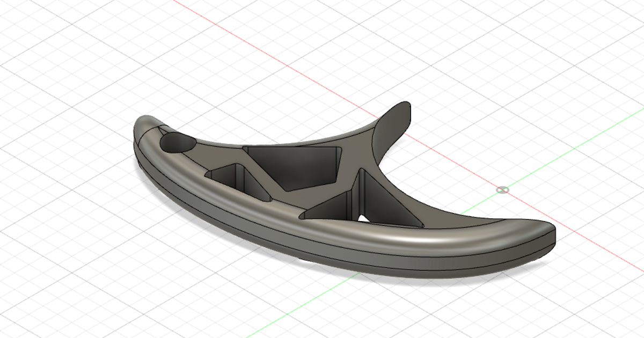644x338 pixels.
Task: Select the oval hole on the left end
Action: 177,142
